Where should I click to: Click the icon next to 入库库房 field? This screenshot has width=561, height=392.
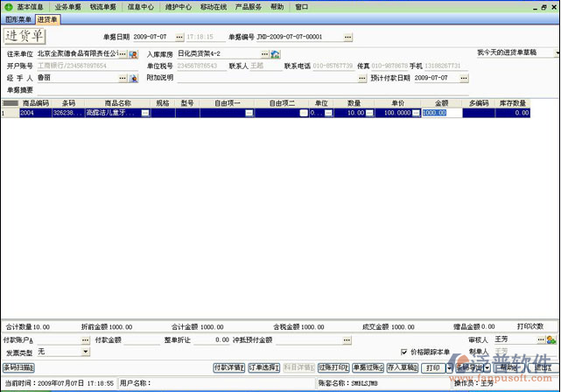pyautogui.click(x=275, y=54)
